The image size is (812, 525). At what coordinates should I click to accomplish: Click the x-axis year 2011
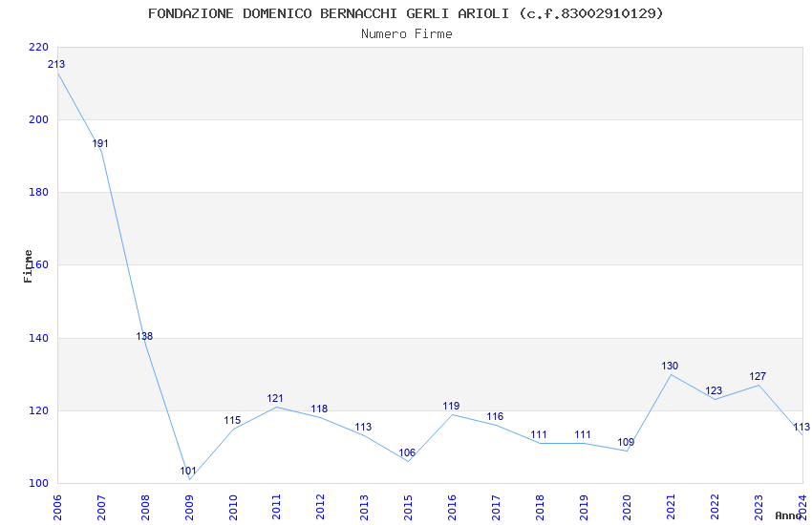coord(276,508)
